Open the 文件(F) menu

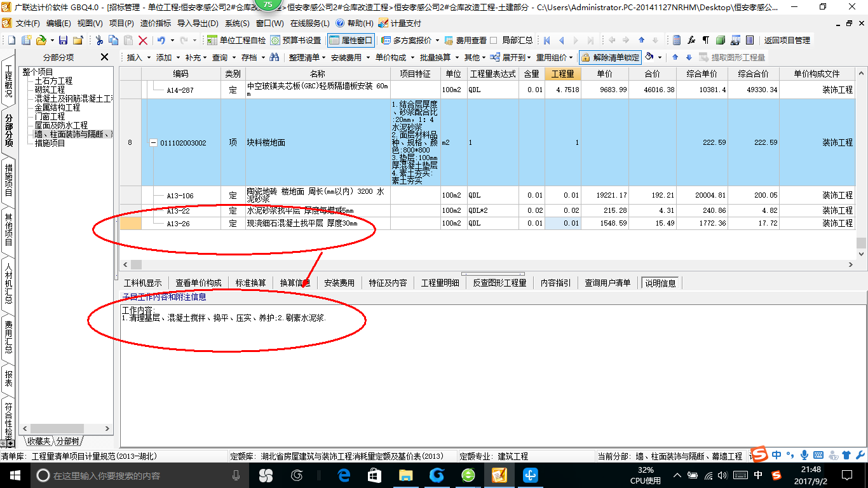(x=27, y=24)
